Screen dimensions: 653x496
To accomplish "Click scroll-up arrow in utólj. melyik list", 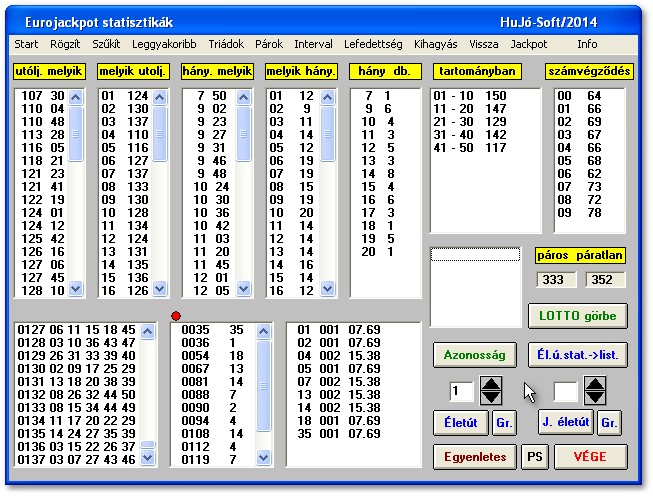I will 75,98.
